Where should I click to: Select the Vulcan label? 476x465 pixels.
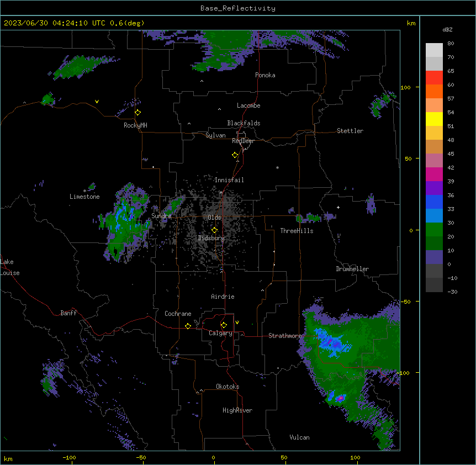coord(299,437)
